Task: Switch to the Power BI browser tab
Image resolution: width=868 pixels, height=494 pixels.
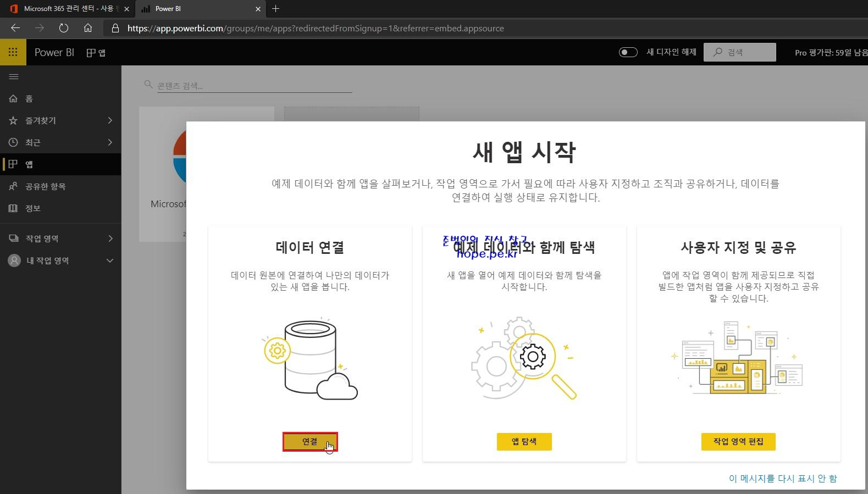Action: [x=200, y=9]
